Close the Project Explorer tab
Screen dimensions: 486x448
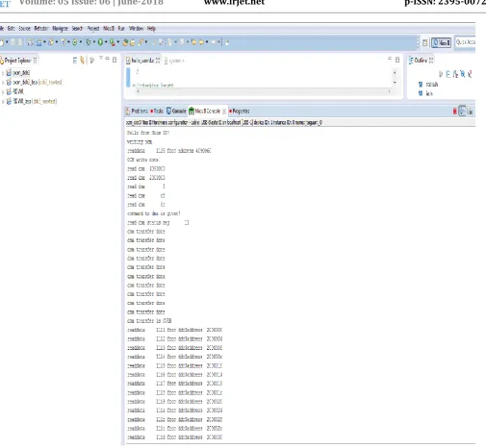point(35,61)
